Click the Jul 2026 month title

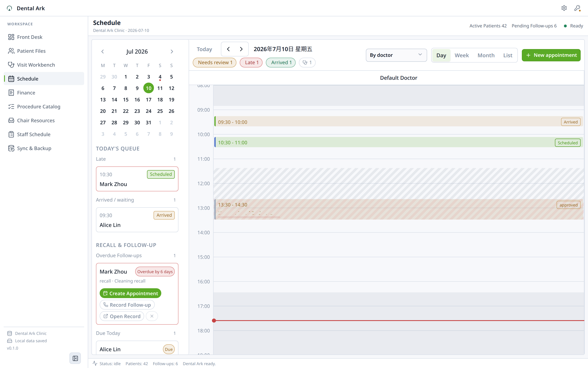pyautogui.click(x=137, y=52)
